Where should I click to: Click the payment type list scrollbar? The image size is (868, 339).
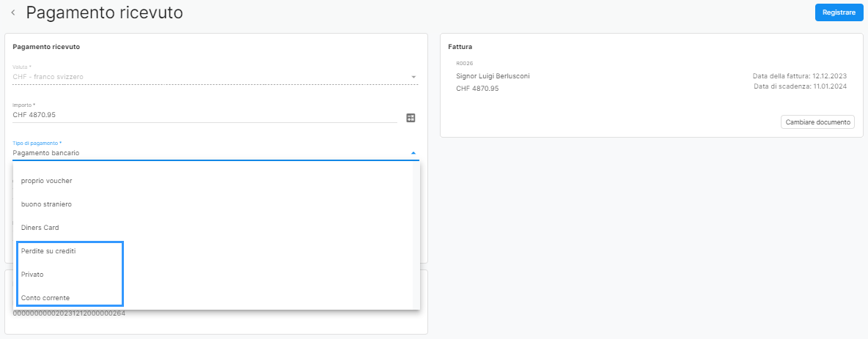pyautogui.click(x=416, y=235)
